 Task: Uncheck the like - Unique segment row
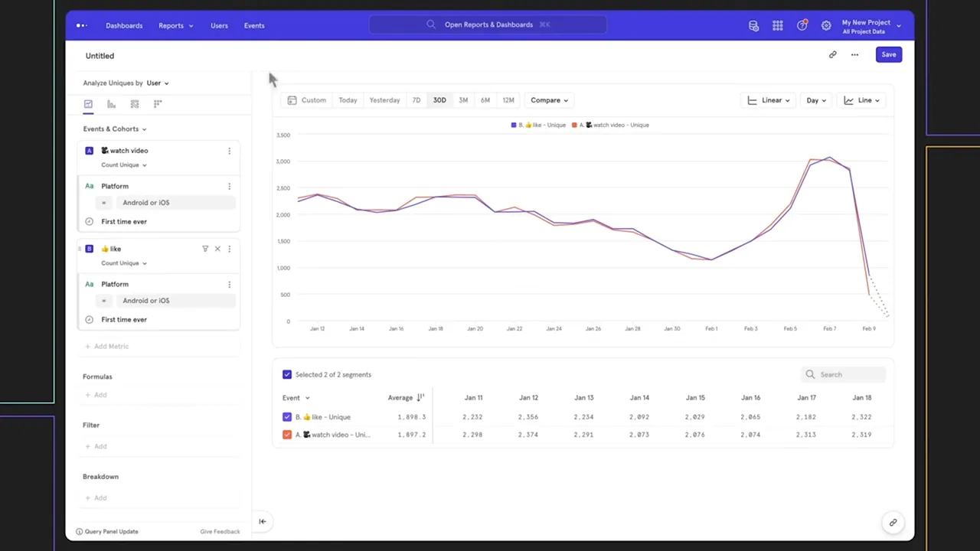coord(287,416)
